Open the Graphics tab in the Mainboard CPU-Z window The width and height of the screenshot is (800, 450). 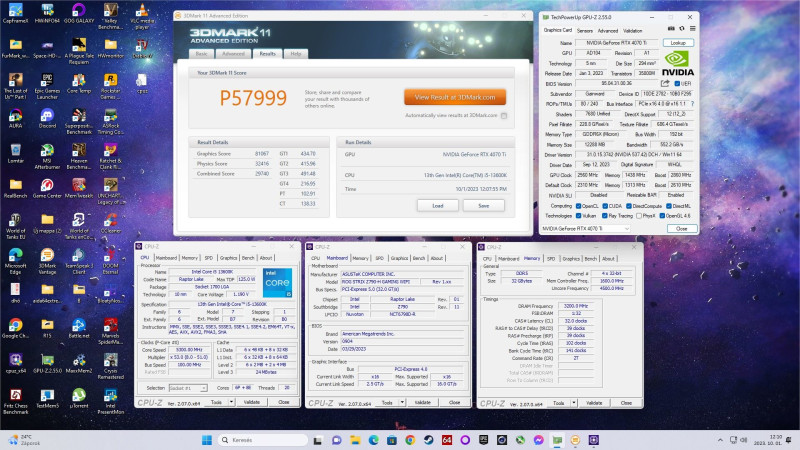pyautogui.click(x=399, y=259)
